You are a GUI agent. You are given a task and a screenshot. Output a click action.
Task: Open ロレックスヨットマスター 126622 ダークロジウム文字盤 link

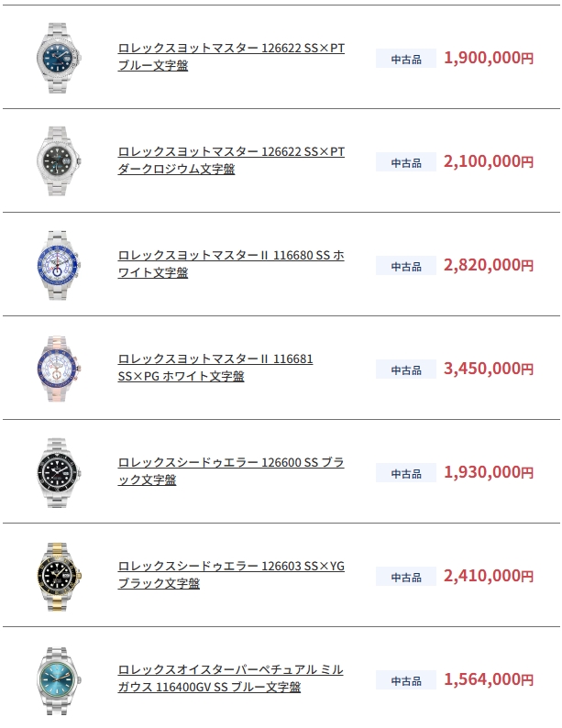pyautogui.click(x=231, y=160)
